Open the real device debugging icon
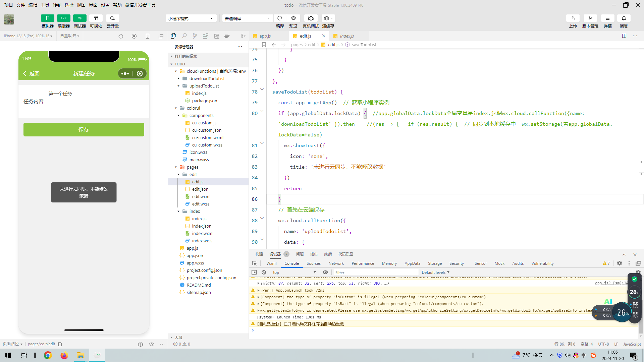 (x=311, y=18)
